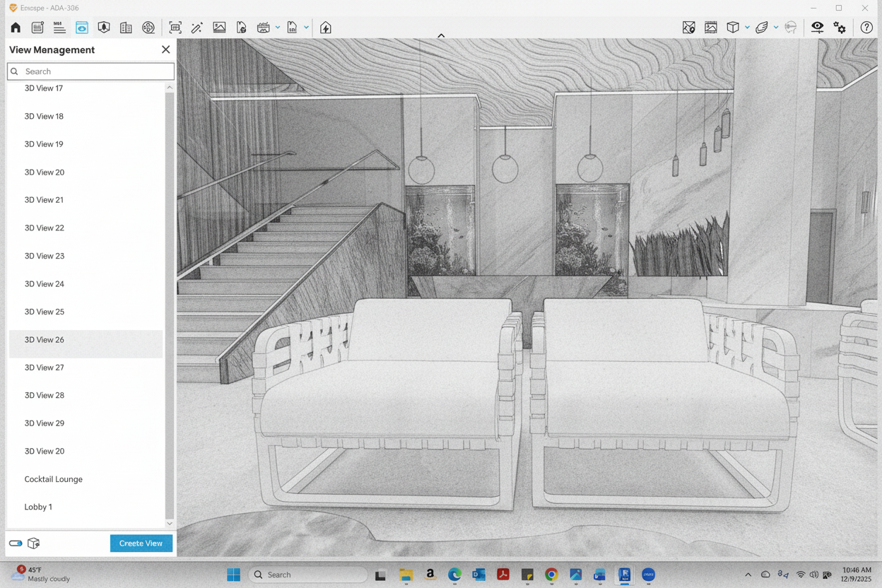
Task: Click the Create View button
Action: 141,543
